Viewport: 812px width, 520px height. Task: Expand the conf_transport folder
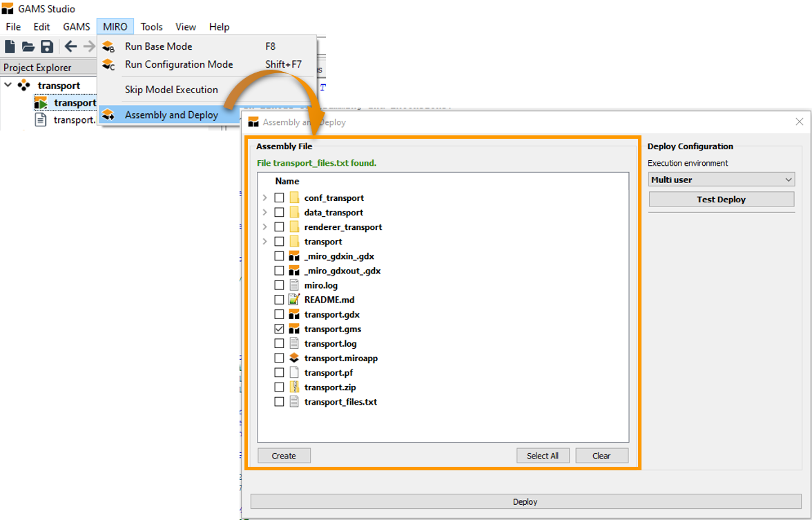point(265,198)
